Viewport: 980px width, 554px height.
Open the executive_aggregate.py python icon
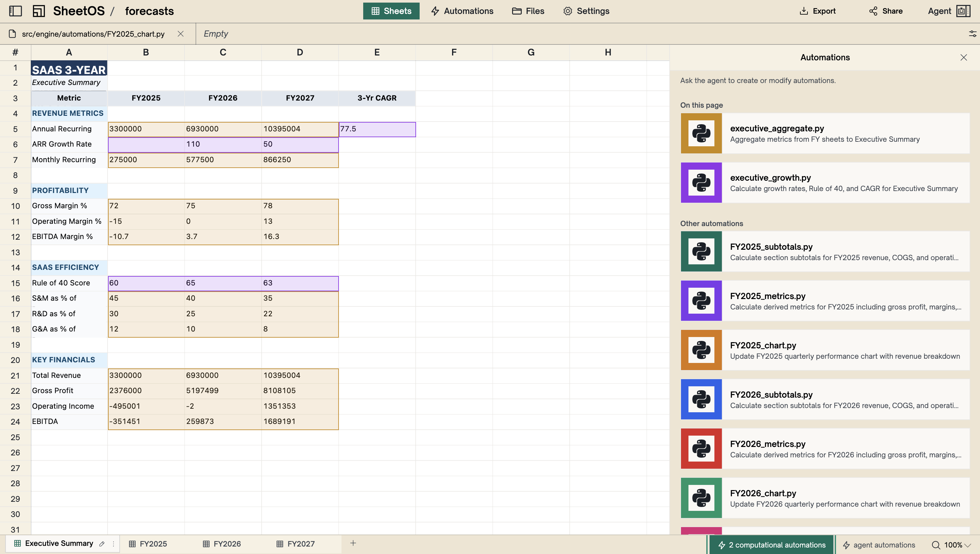click(x=701, y=133)
